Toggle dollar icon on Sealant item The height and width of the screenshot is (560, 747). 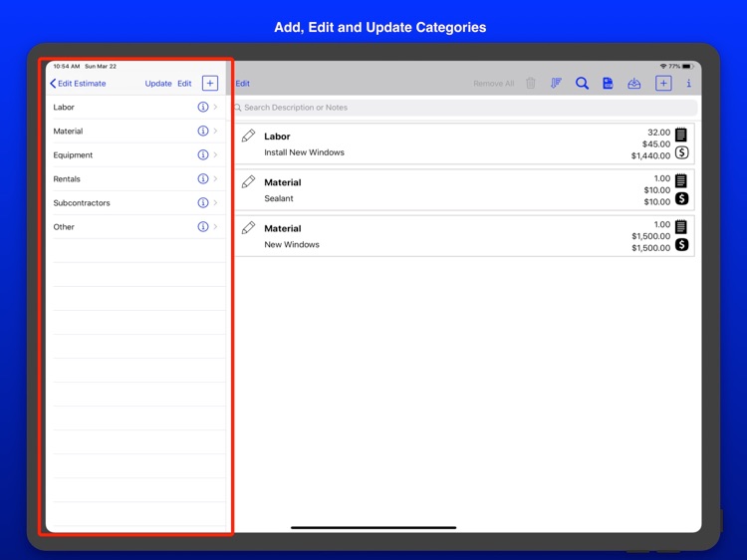(681, 198)
